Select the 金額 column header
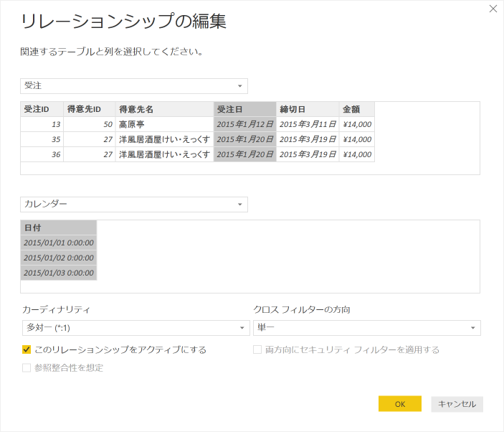This screenshot has height=432, width=504. (x=357, y=109)
